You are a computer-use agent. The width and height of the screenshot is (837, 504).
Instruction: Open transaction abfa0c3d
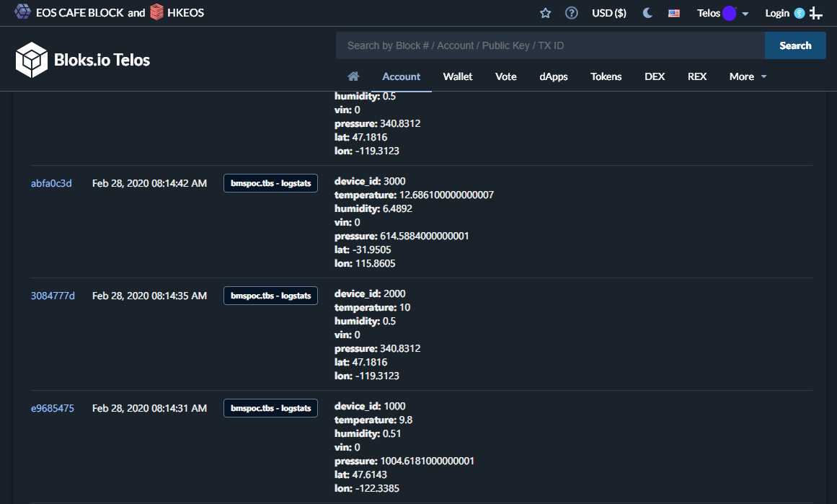pos(51,183)
